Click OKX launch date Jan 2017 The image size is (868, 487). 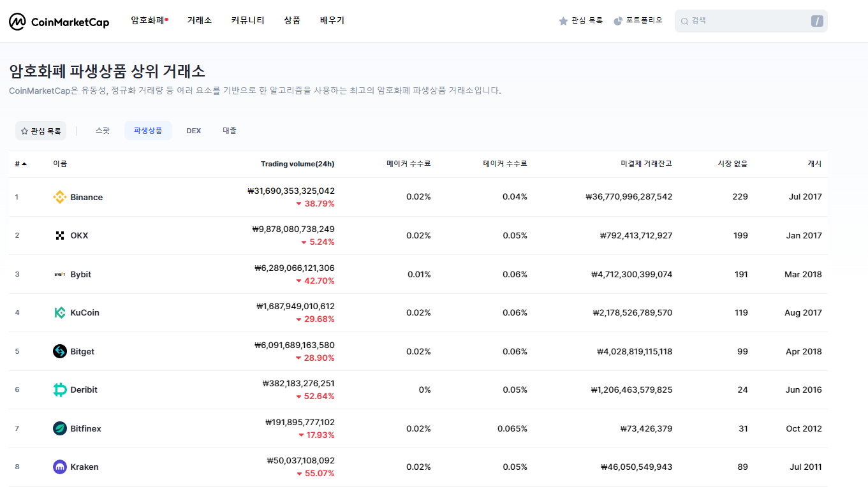click(804, 235)
